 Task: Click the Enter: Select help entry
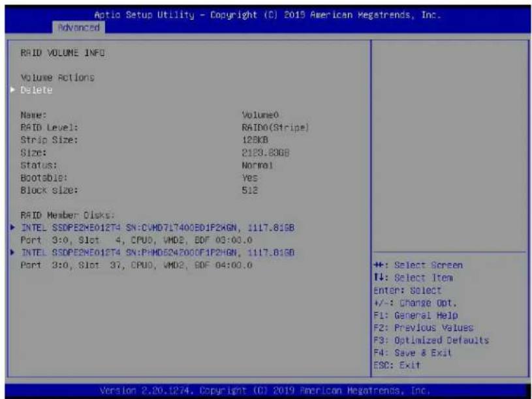(x=407, y=290)
